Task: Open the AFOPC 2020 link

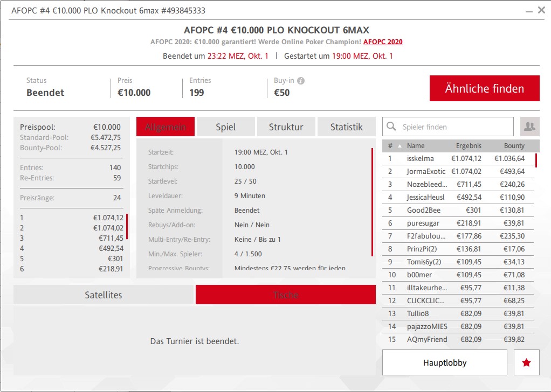Action: pyautogui.click(x=383, y=42)
